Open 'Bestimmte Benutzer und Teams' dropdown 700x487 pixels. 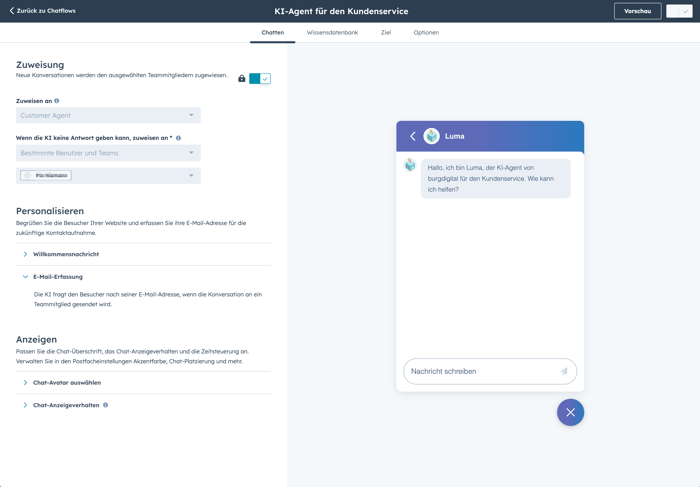click(x=108, y=153)
